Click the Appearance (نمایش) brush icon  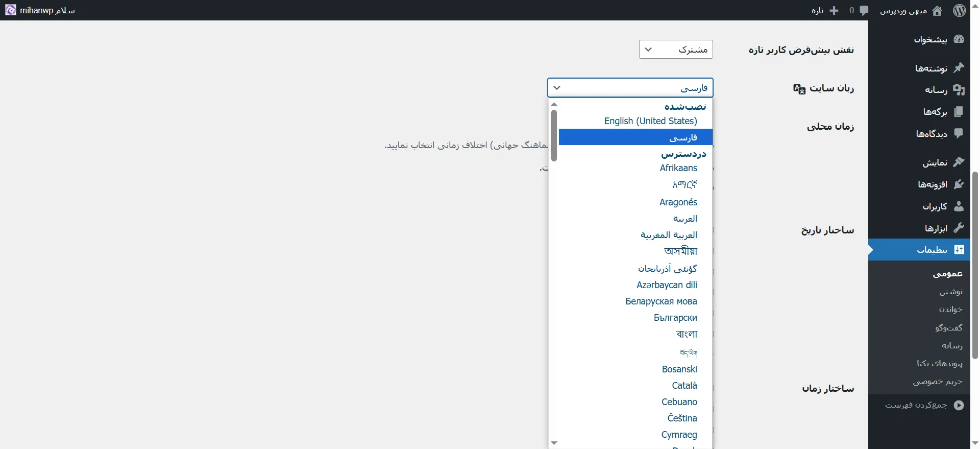pyautogui.click(x=959, y=162)
